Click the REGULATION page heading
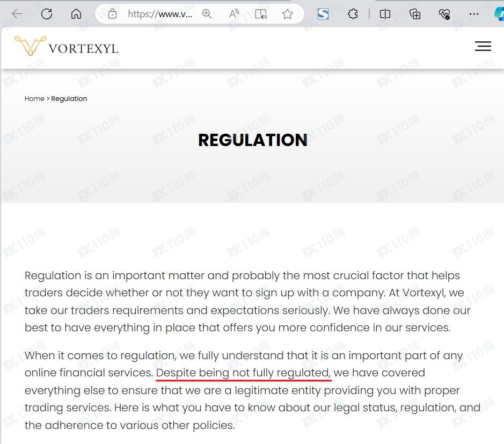The image size is (504, 444). (253, 140)
